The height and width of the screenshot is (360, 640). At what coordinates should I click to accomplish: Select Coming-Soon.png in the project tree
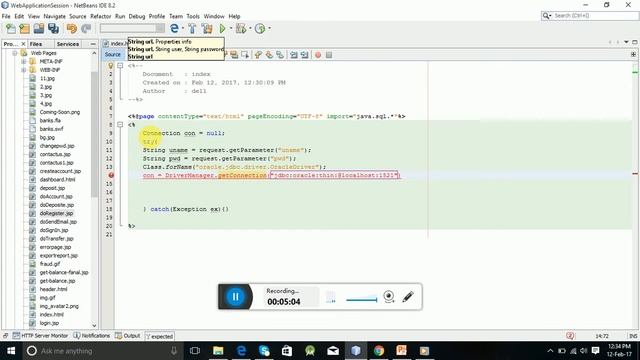(x=60, y=112)
